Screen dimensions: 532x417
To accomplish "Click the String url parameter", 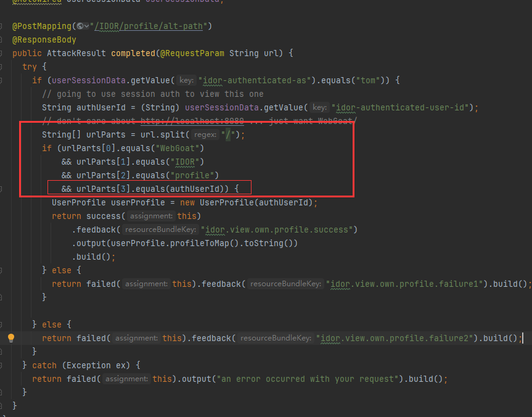I will (x=253, y=53).
